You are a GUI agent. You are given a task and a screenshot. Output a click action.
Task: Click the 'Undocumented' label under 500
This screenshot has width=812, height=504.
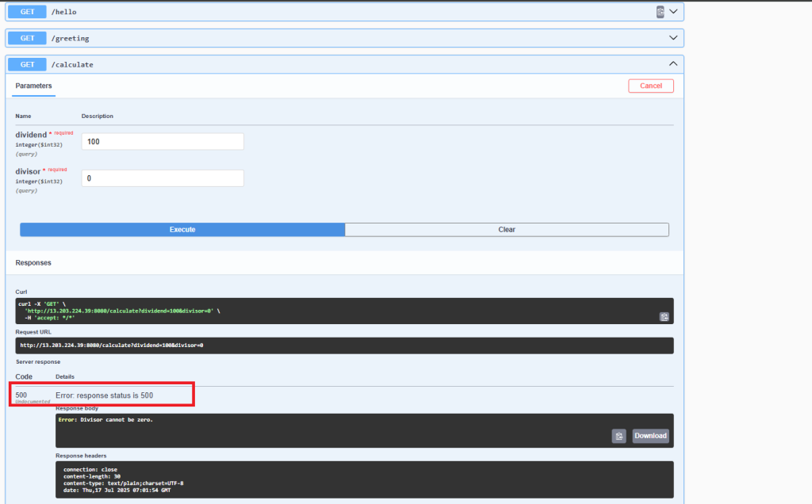click(x=33, y=402)
